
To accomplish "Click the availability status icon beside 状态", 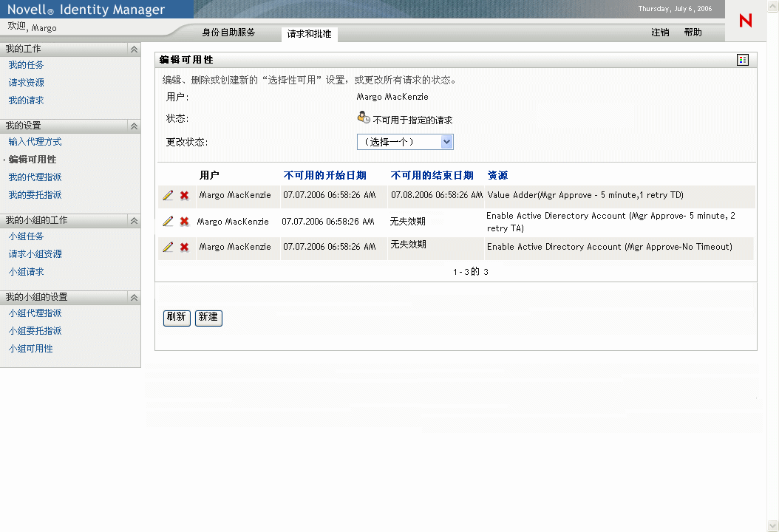I will [x=363, y=116].
